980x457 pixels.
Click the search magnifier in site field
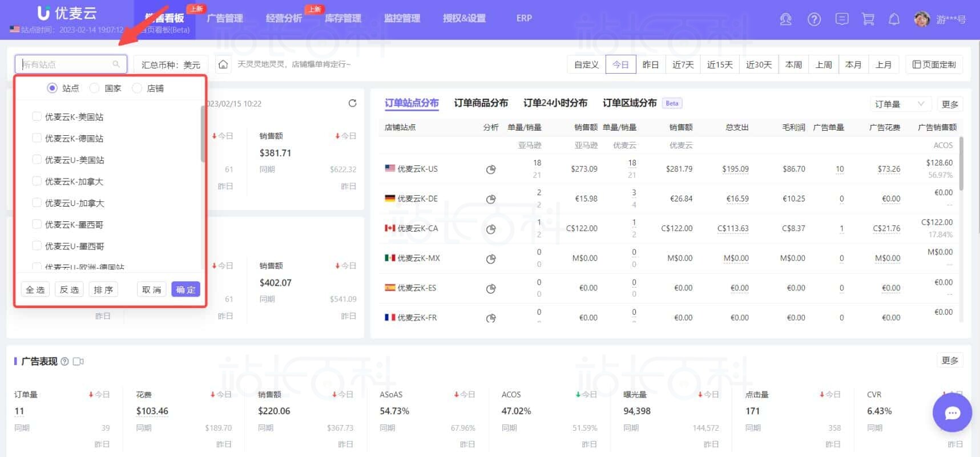(116, 64)
